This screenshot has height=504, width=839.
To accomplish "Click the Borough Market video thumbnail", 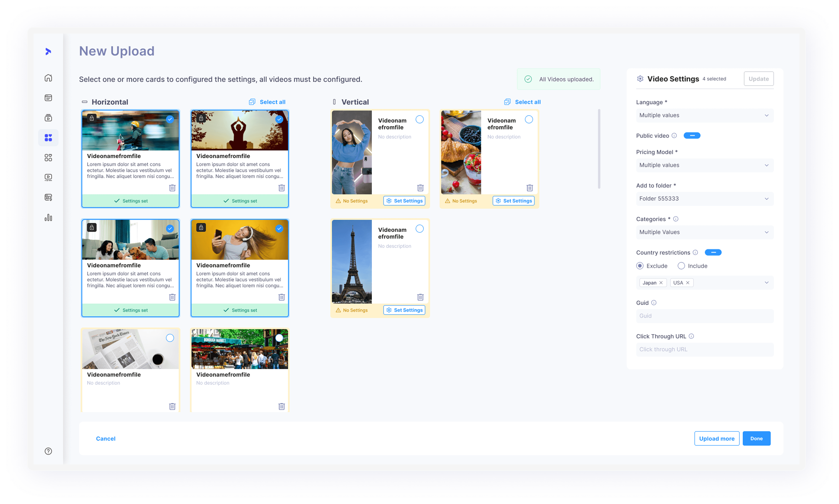I will (x=240, y=349).
